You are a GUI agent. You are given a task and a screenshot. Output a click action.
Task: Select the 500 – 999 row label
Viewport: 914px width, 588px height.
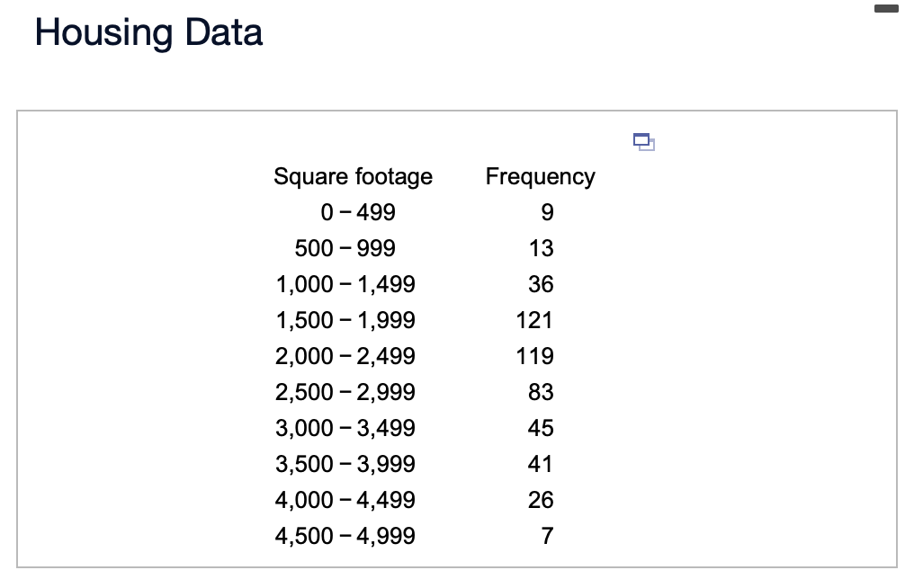point(345,248)
